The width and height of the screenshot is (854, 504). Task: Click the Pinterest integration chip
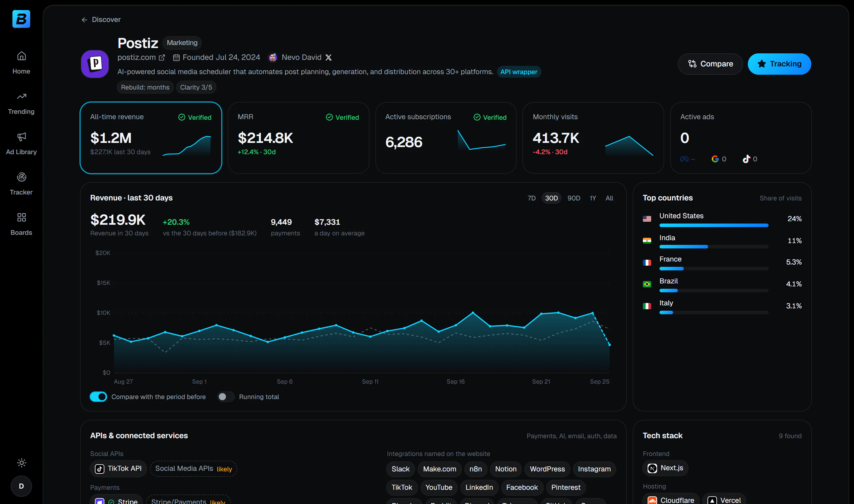coord(566,487)
